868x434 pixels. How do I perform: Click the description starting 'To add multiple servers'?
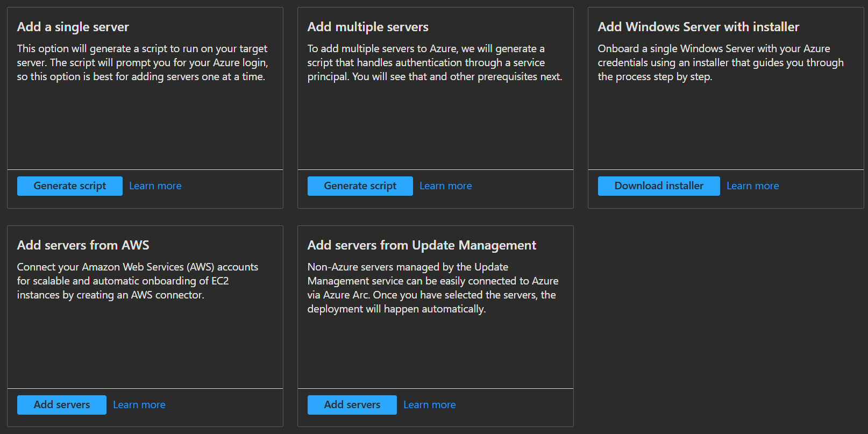(435, 62)
